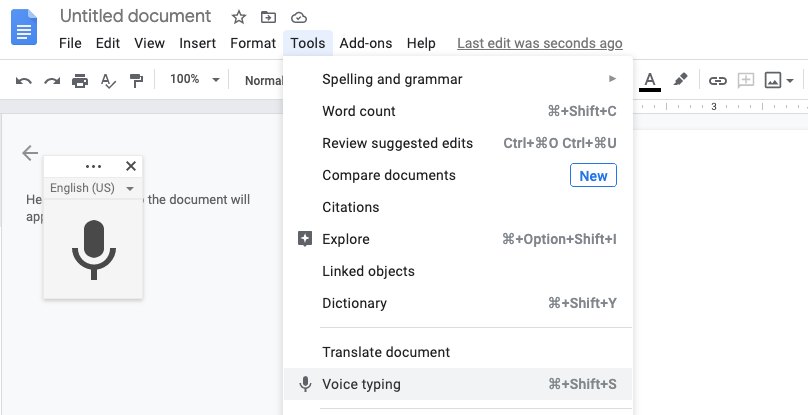Open the English (US) language dropdown
Image resolution: width=808 pixels, height=415 pixels.
(x=92, y=188)
